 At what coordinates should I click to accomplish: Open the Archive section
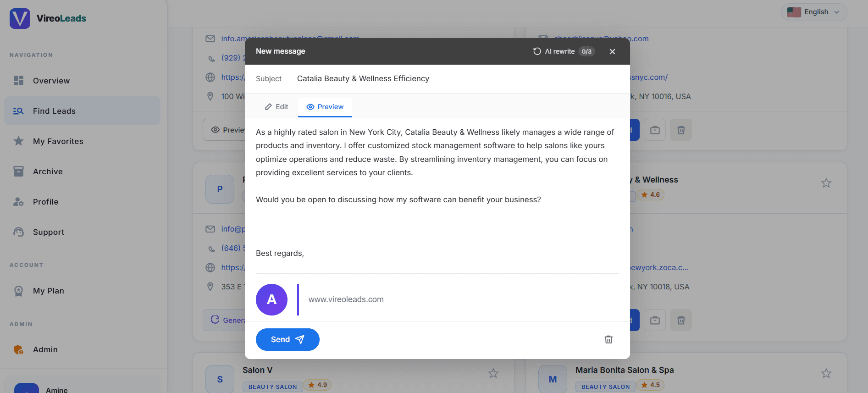click(83, 172)
